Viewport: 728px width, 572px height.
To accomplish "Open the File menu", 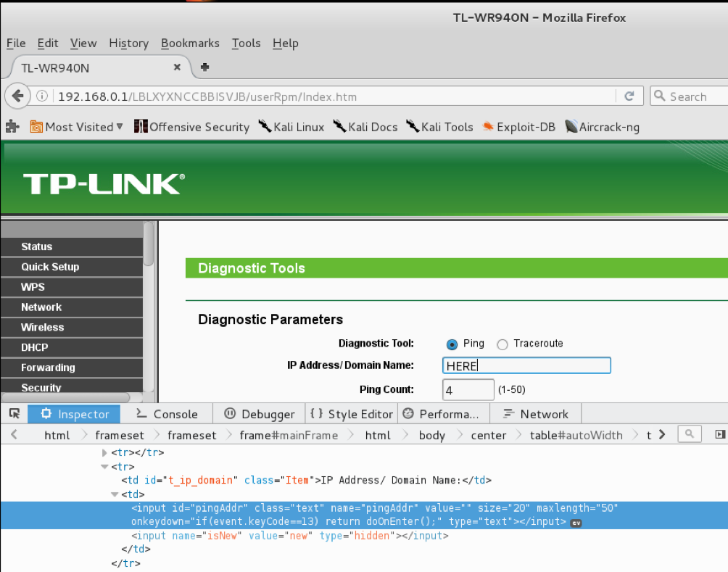I will 16,43.
